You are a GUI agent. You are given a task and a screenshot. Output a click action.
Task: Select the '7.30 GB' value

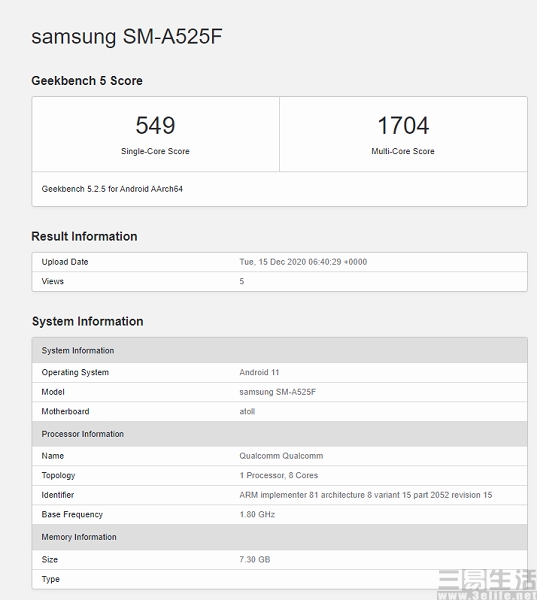click(255, 559)
